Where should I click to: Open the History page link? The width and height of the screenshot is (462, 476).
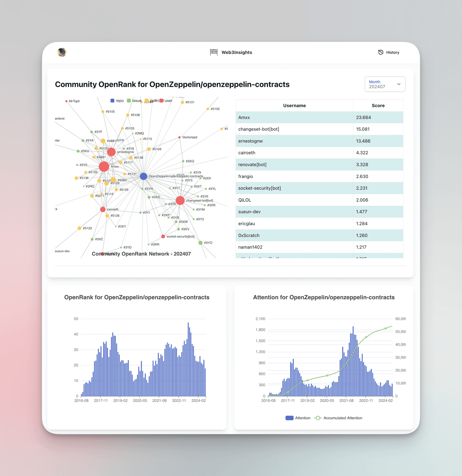click(389, 52)
